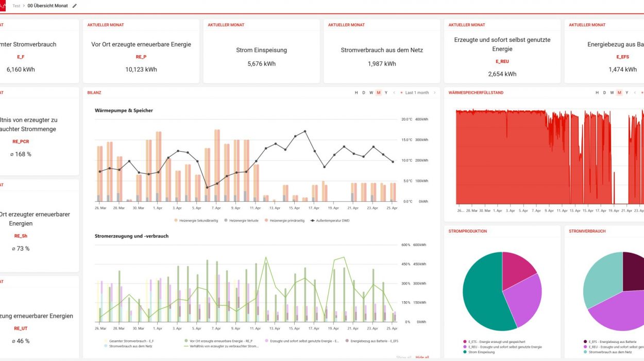Click previous period arrow in Wärmespeicherfüllstand panel
The width and height of the screenshot is (644, 361).
[x=635, y=93]
